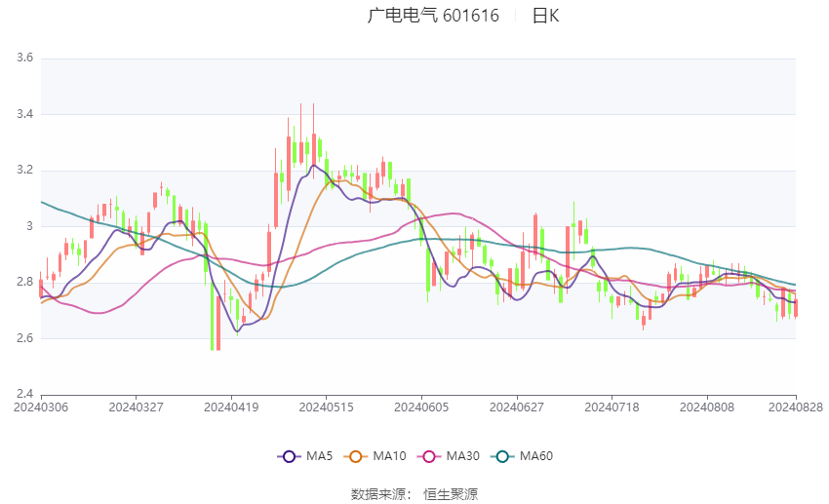This screenshot has height=504, width=829.
Task: Click x-axis date label 20240627
Action: [517, 407]
